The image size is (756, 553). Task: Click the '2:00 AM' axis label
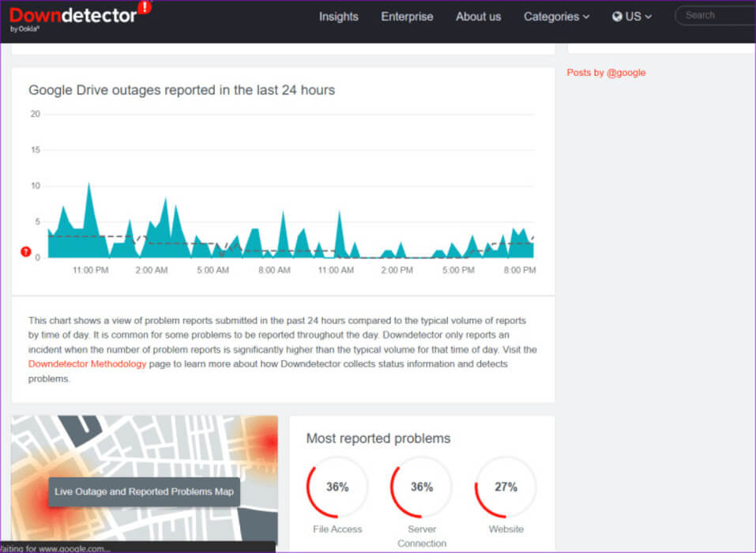[152, 270]
